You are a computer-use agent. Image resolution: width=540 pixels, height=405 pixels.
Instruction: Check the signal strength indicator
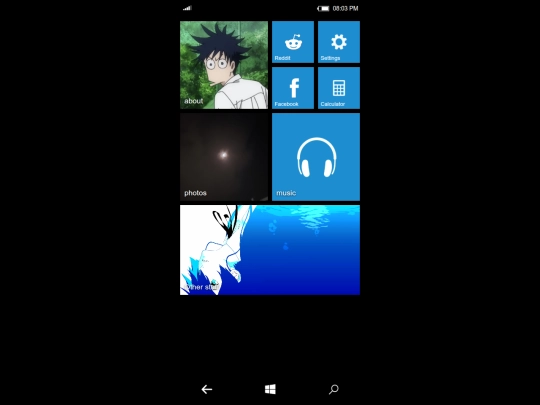pos(187,8)
